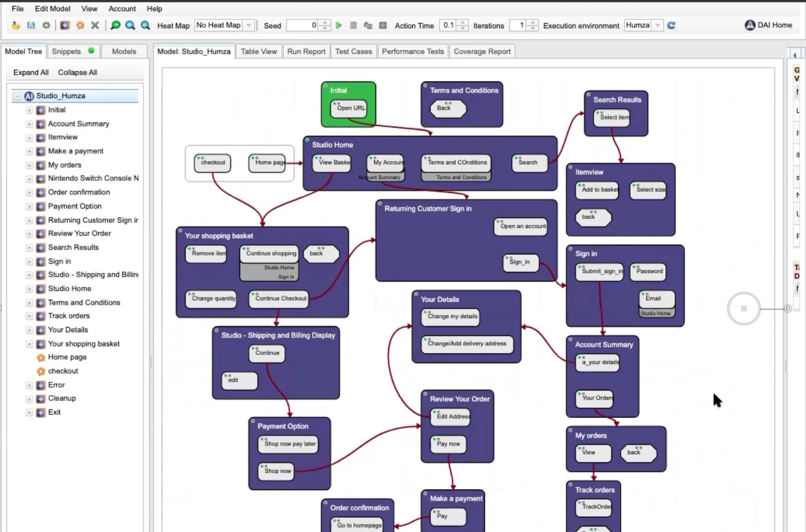806x532 pixels.
Task: Open the Humza execution environment dropdown
Action: point(658,26)
